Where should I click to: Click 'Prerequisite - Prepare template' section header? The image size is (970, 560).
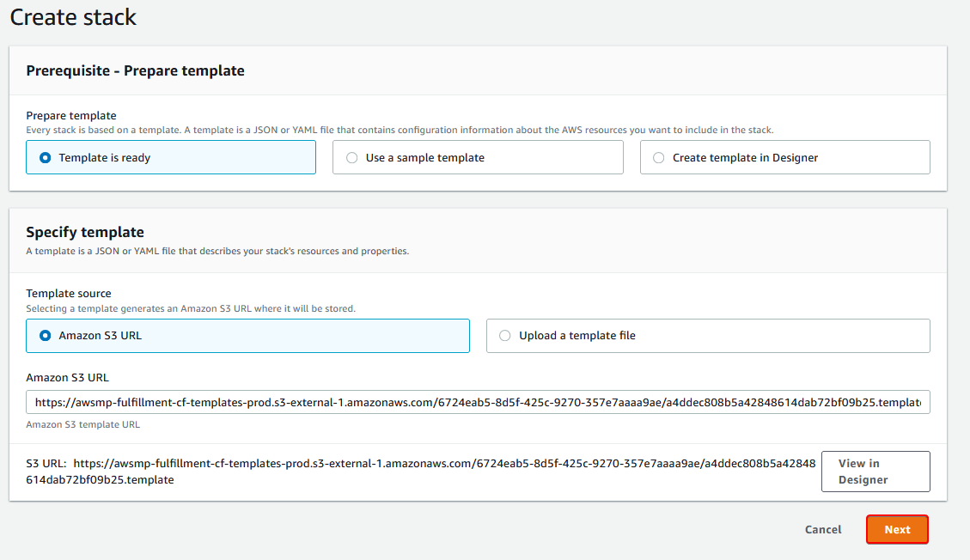coord(135,71)
